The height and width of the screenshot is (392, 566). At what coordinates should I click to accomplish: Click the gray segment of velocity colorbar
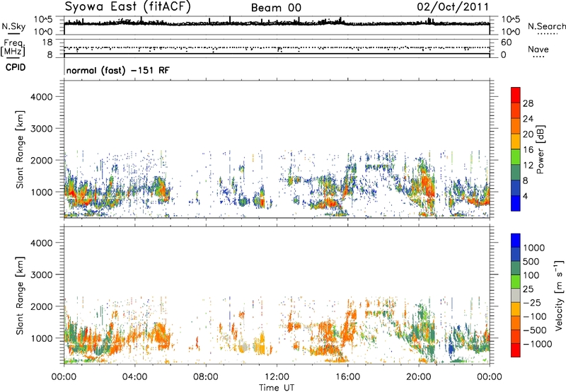tap(516, 295)
